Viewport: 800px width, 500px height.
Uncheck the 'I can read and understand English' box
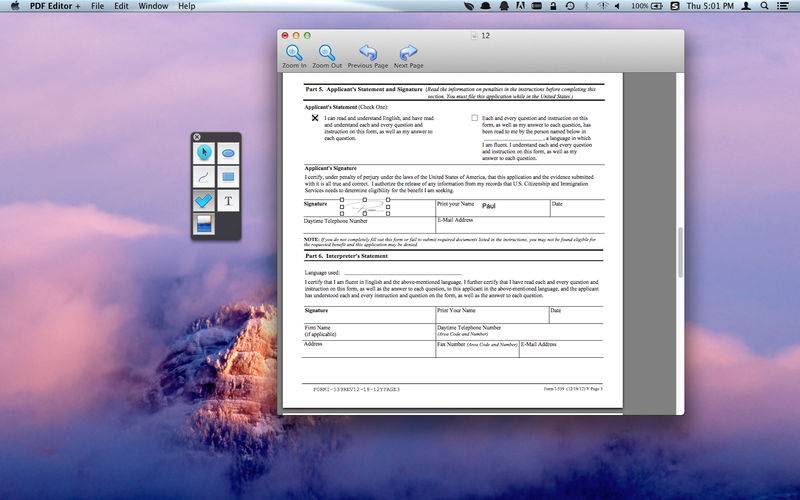click(315, 118)
